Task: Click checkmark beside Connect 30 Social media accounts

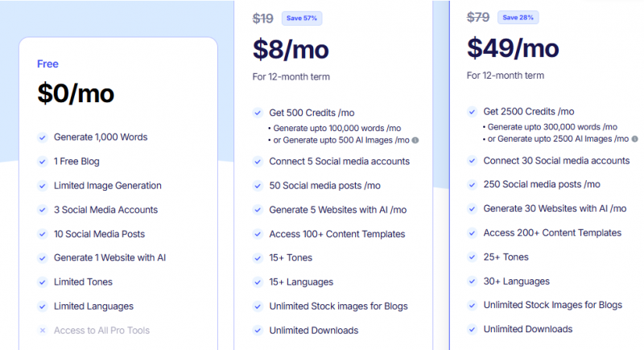Action: point(472,161)
